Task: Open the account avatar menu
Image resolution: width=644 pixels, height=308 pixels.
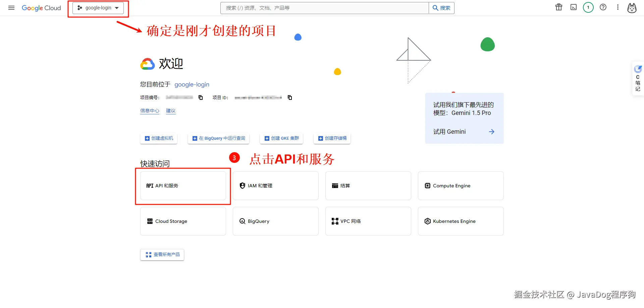Action: (x=632, y=8)
